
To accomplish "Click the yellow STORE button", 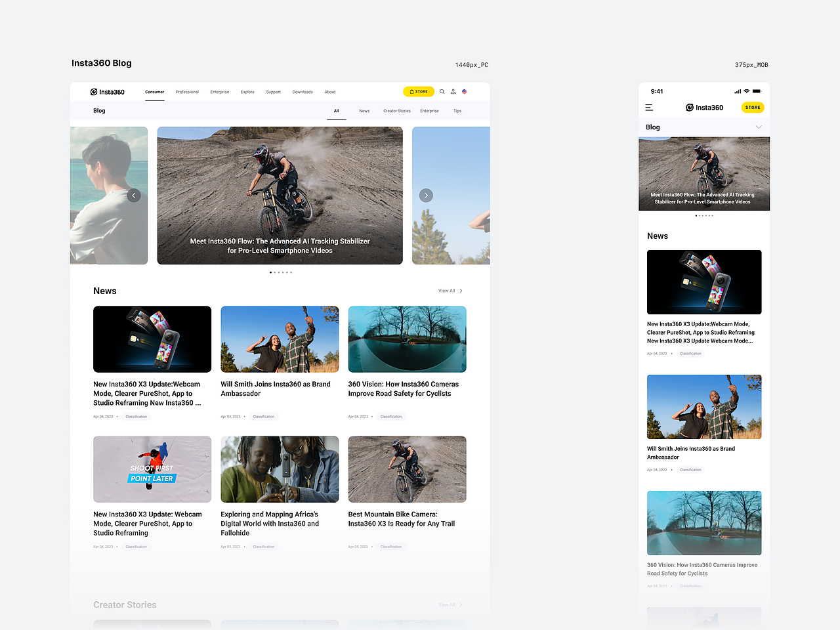I will click(x=419, y=92).
